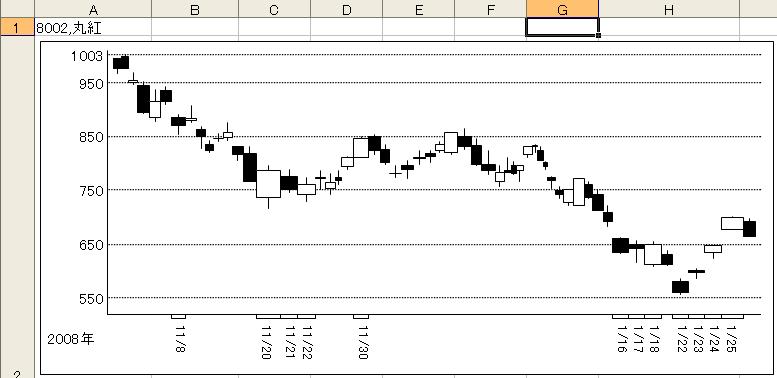The image size is (777, 378).
Task: Click the 1/22 date marker
Action: [680, 317]
